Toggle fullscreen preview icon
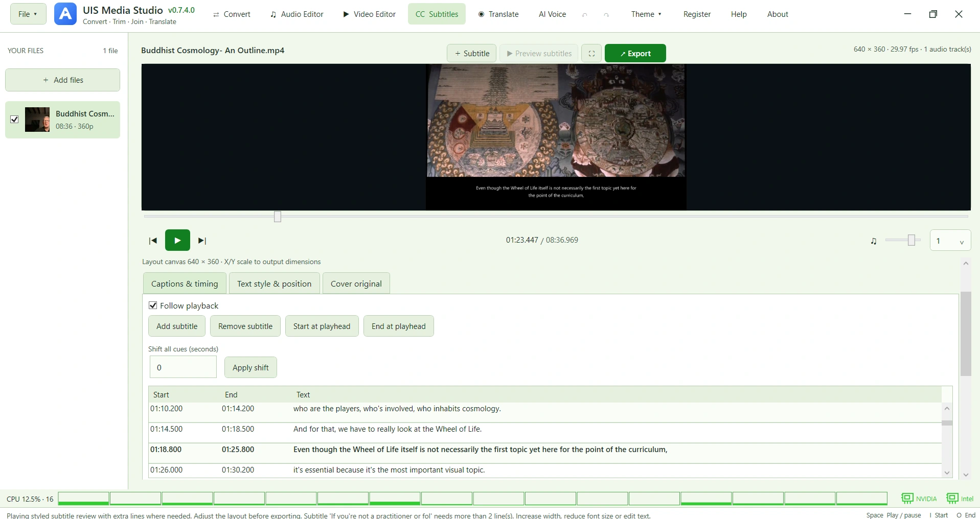980x519 pixels. pos(591,53)
